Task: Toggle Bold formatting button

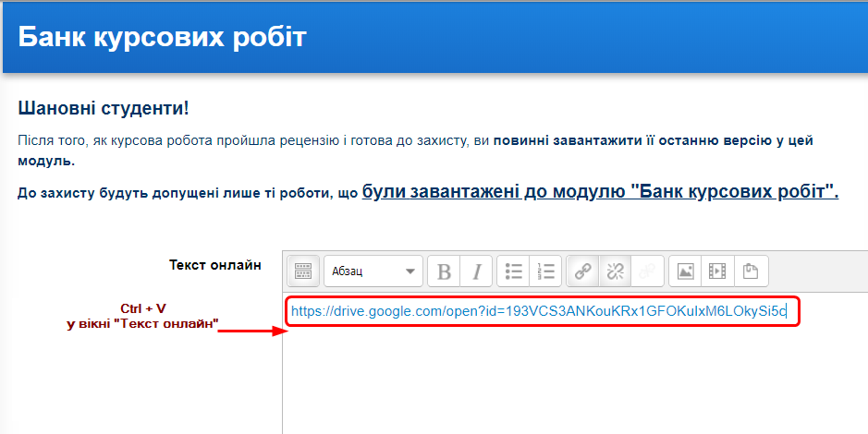Action: tap(445, 271)
